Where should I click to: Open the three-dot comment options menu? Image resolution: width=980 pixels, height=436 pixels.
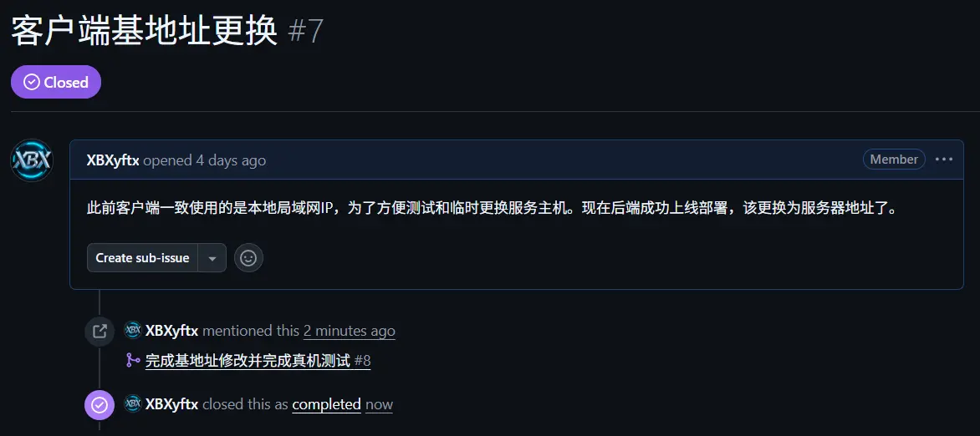(x=944, y=160)
